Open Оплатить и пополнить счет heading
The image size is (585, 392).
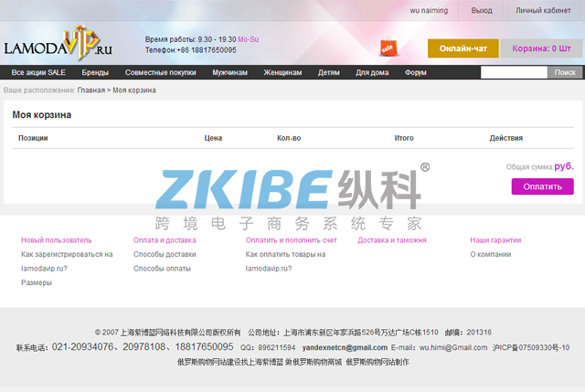coord(291,240)
